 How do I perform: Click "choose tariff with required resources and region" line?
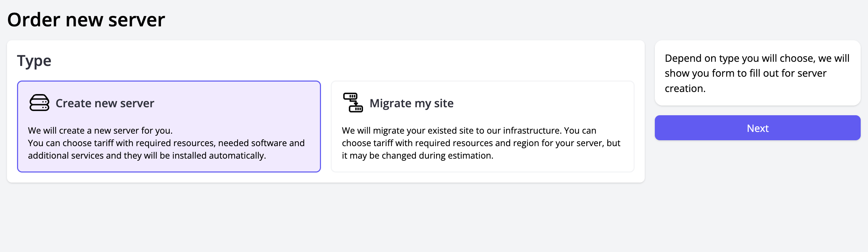coord(481,143)
